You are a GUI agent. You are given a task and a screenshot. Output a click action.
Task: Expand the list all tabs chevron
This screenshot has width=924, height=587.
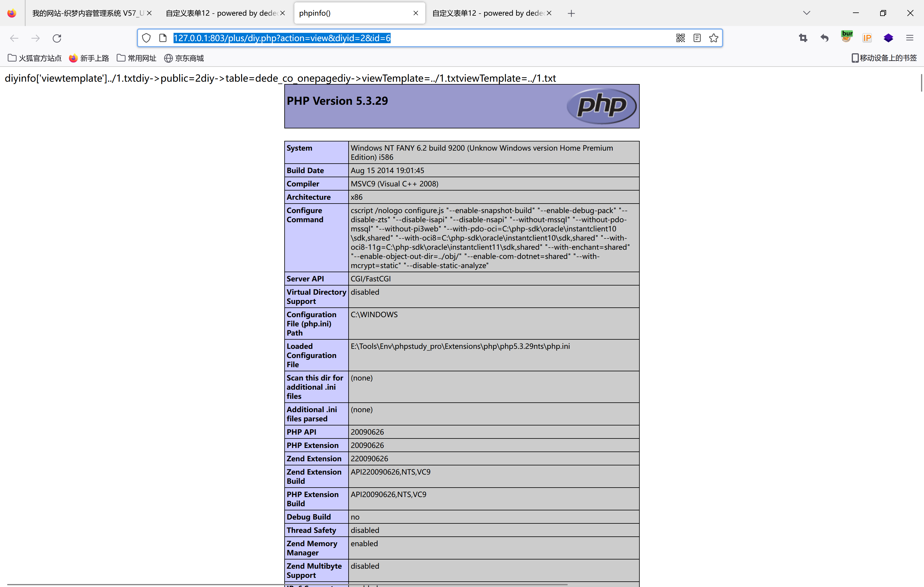pyautogui.click(x=806, y=13)
